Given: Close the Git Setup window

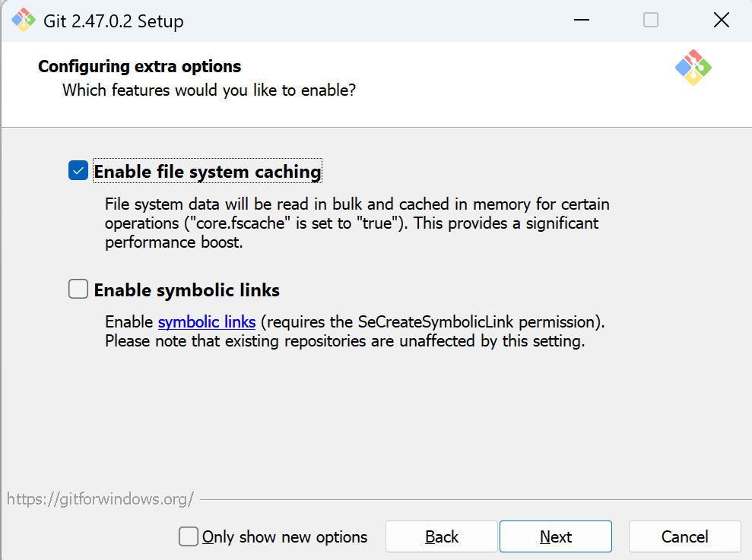Looking at the screenshot, I should tap(721, 21).
